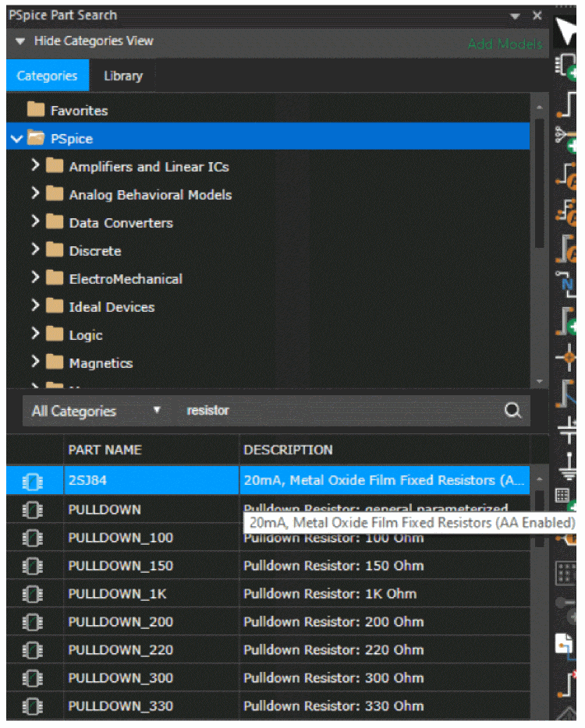Viewport: 585px width, 728px height.
Task: Click the 20mA Metal Oxide Film description cell
Action: click(385, 480)
